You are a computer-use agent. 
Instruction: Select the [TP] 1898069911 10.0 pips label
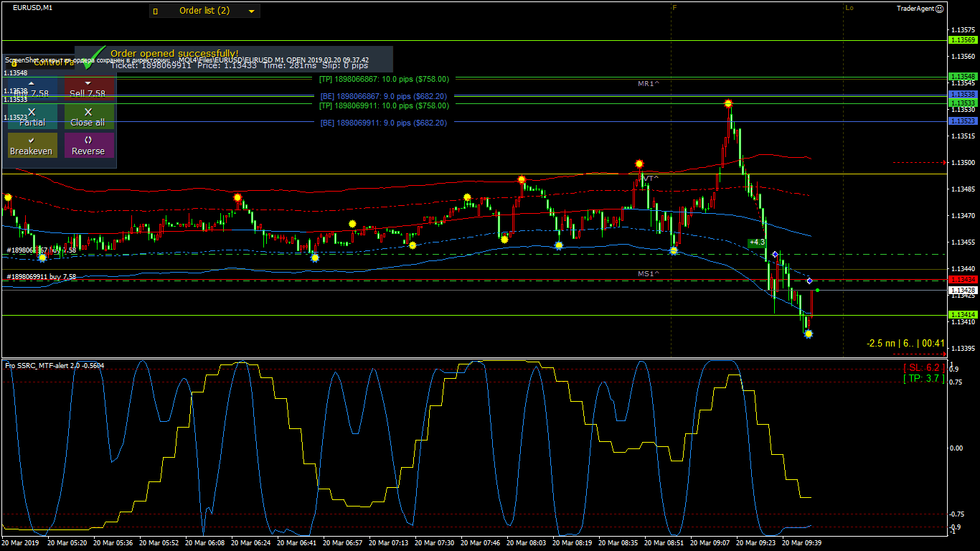click(384, 105)
